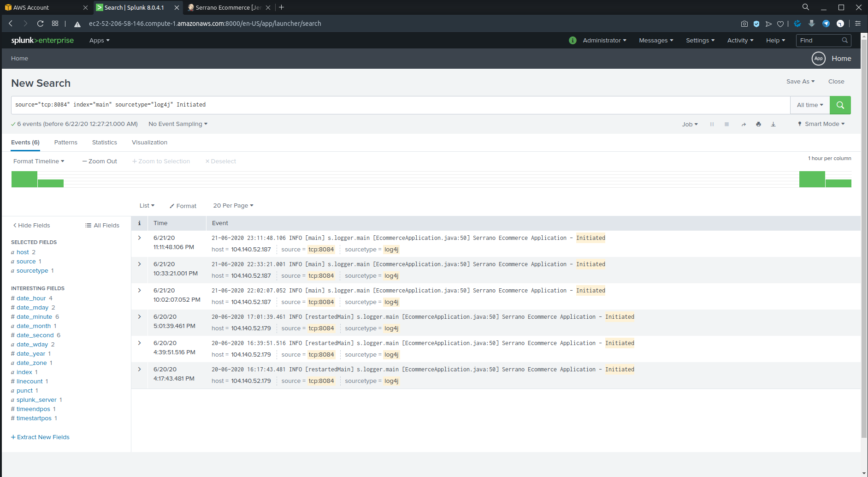Switch to the Visualization tab
This screenshot has width=868, height=477.
pyautogui.click(x=149, y=143)
